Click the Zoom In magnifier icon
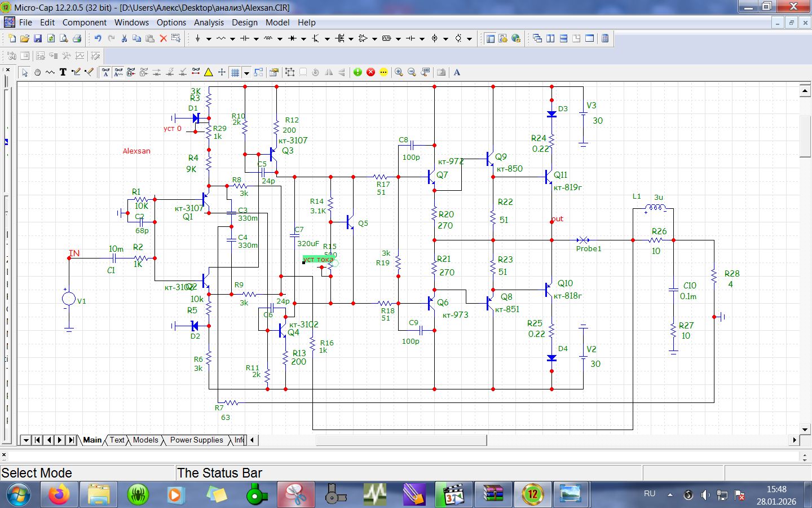Screen dimensions: 812x508 399,72
